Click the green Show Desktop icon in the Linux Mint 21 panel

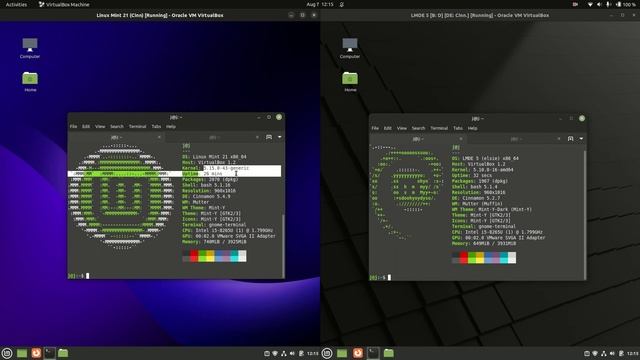pyautogui.click(x=22, y=353)
